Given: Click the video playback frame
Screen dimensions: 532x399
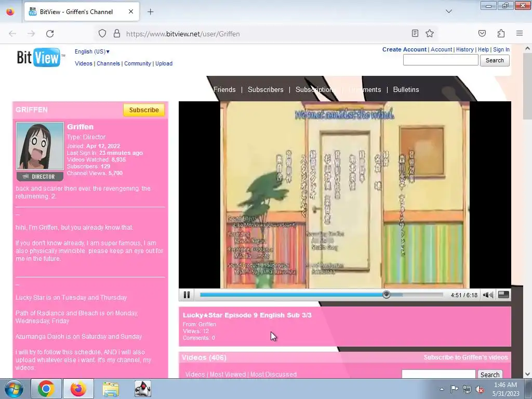Looking at the screenshot, I should 345,195.
